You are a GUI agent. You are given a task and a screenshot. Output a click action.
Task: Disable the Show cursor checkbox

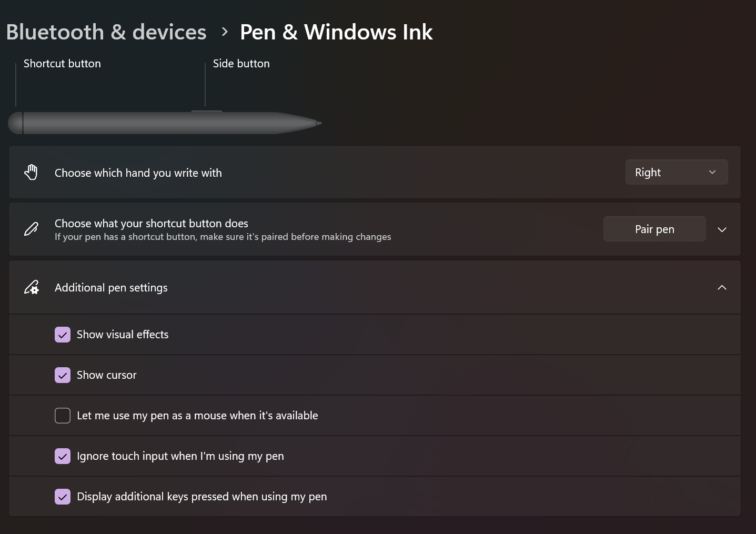[x=63, y=375]
